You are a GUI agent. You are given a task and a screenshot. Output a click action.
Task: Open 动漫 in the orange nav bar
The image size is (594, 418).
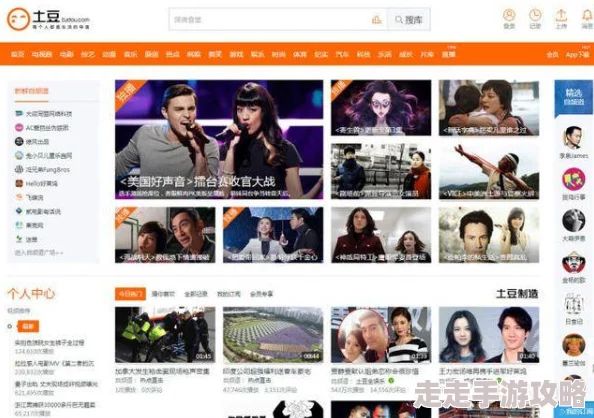(x=109, y=55)
